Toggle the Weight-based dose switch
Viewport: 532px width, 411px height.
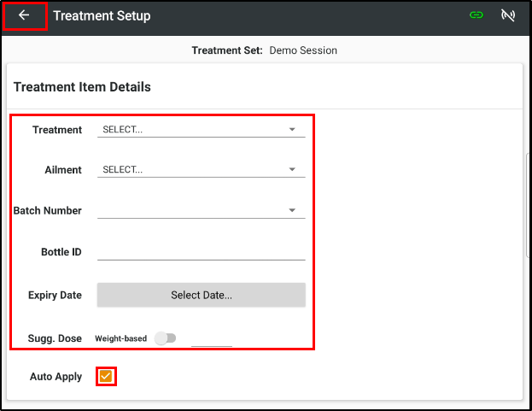pos(165,338)
